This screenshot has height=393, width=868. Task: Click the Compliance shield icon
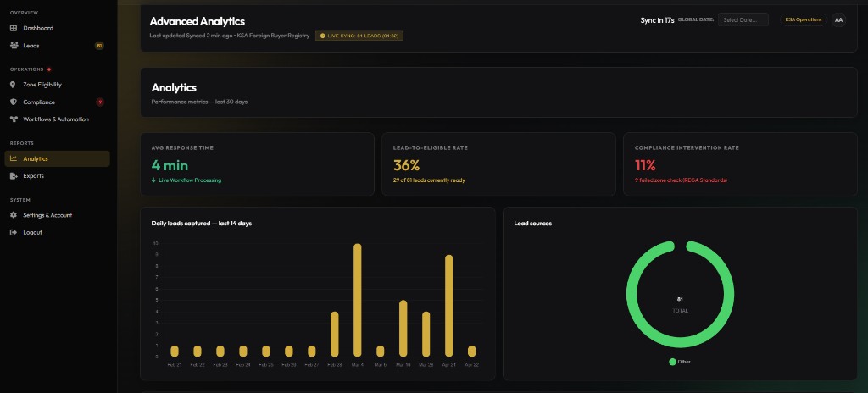pyautogui.click(x=14, y=102)
